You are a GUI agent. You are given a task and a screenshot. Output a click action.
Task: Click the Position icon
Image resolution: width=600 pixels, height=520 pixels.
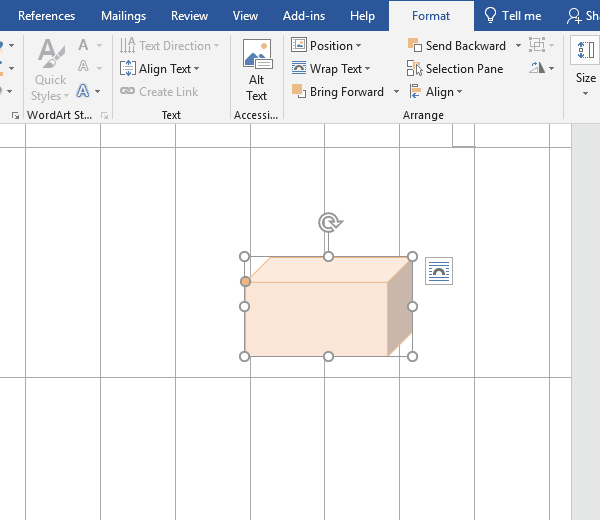click(x=299, y=45)
